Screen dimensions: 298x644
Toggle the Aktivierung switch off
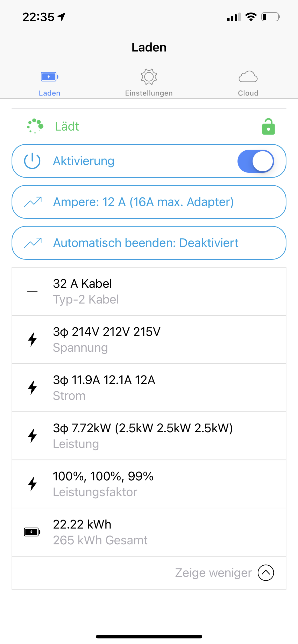click(x=256, y=161)
